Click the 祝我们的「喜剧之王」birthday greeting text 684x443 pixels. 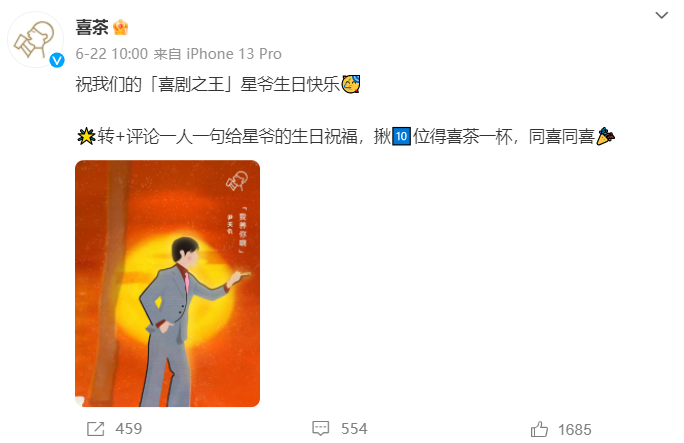pos(208,84)
